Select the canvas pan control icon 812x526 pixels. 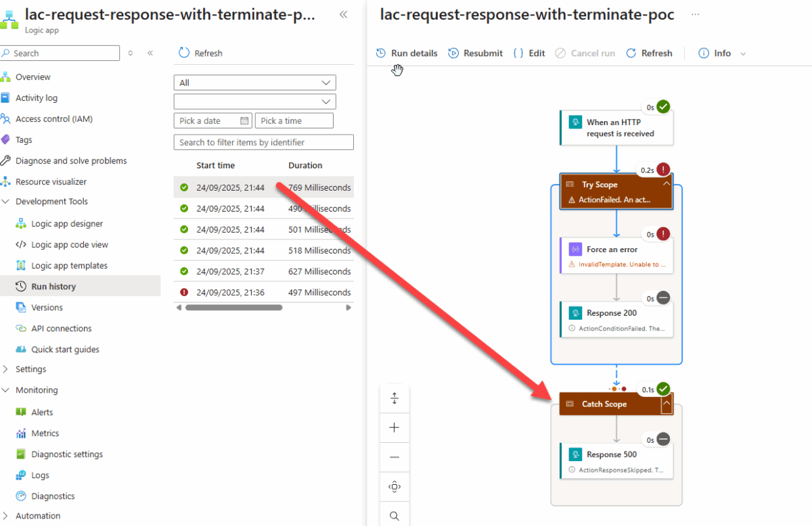click(394, 486)
